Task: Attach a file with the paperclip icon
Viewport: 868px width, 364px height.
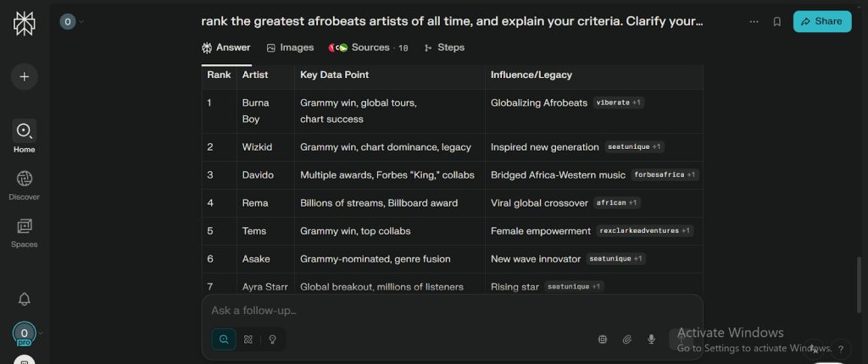Action: (626, 339)
